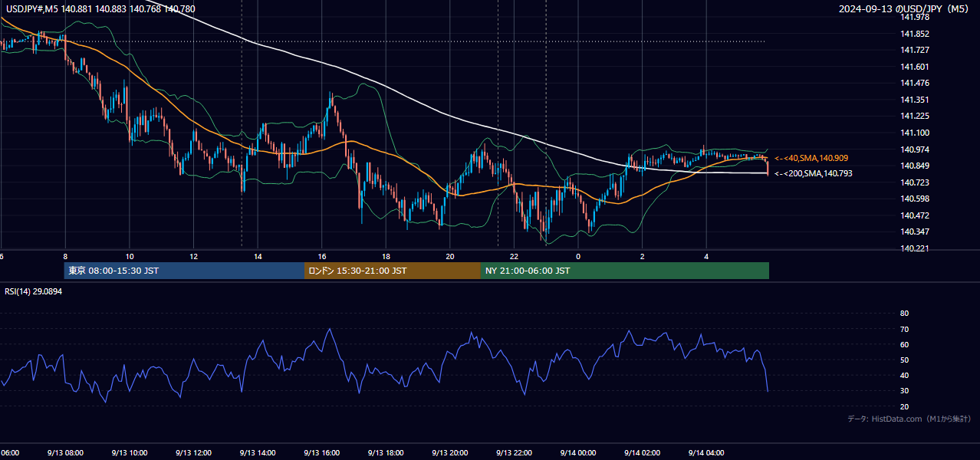
Task: Click the 9/13 22:00 bottom time label
Action: tap(514, 452)
